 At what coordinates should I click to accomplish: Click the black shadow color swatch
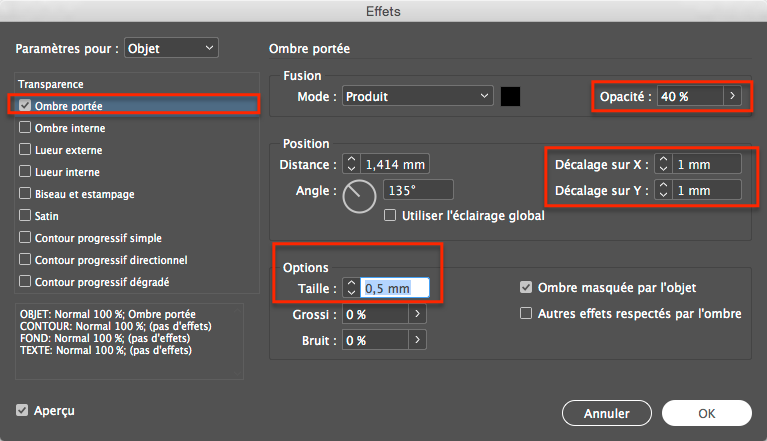[x=511, y=96]
